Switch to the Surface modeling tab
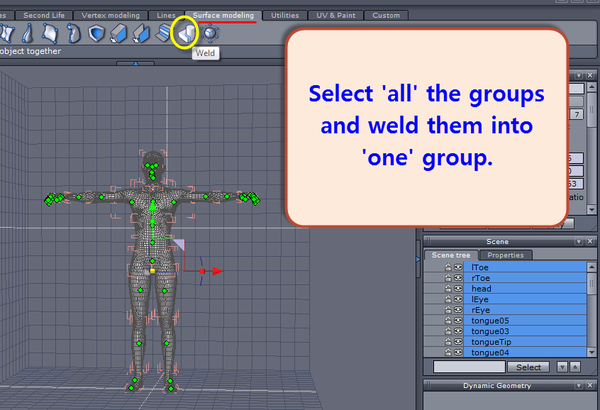The width and height of the screenshot is (600, 410). point(223,15)
